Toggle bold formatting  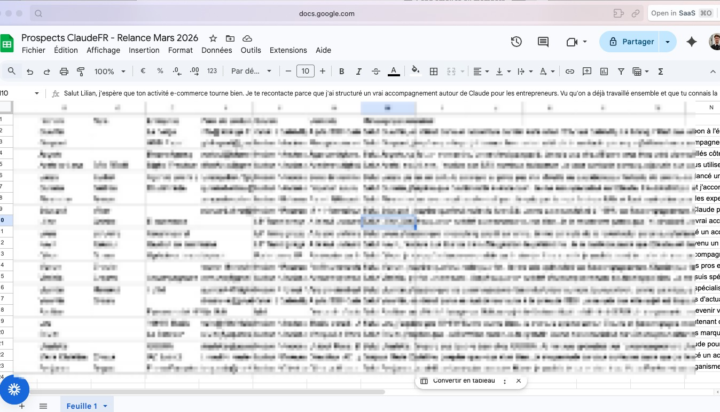[x=341, y=71]
